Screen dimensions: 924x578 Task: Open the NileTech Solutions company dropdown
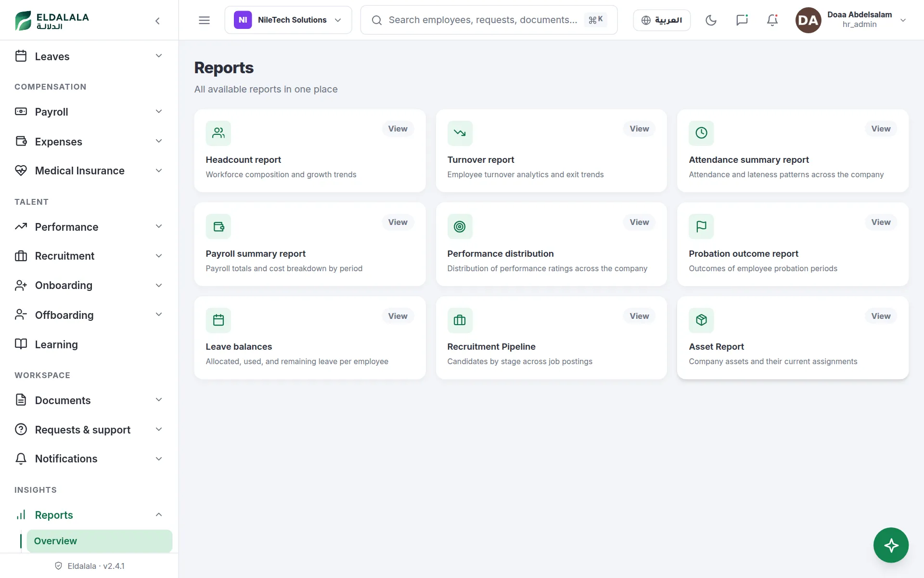(288, 20)
